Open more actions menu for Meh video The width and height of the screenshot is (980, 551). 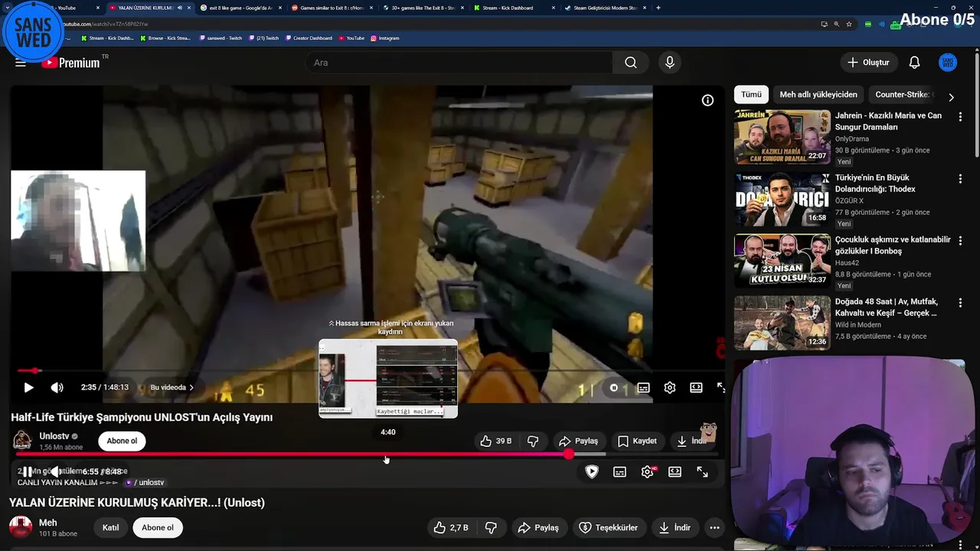(x=714, y=528)
